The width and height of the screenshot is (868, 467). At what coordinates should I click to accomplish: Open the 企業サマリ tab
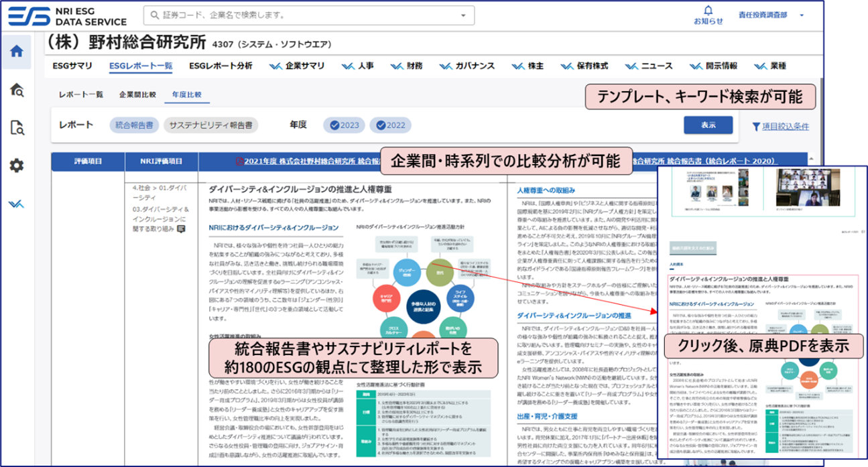point(296,66)
